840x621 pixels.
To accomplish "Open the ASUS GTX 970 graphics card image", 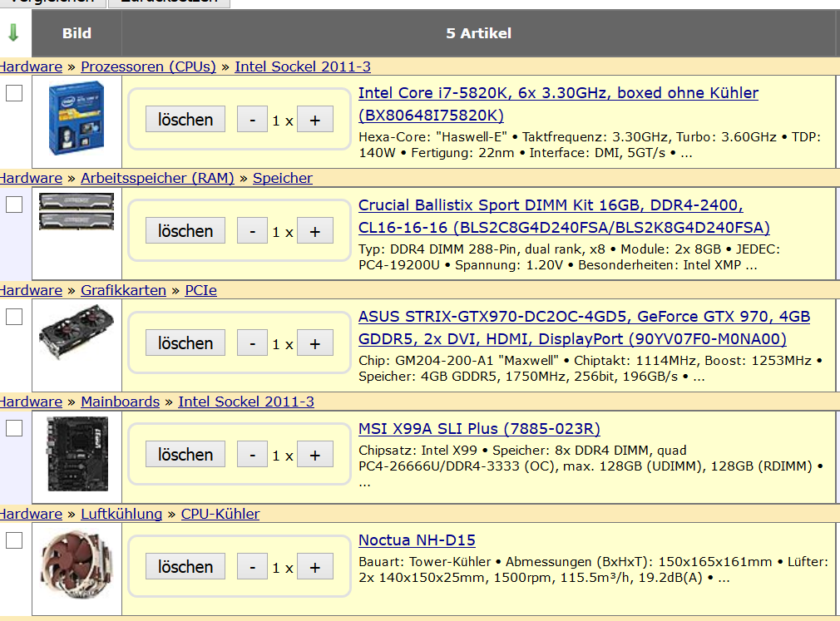I will coord(77,332).
